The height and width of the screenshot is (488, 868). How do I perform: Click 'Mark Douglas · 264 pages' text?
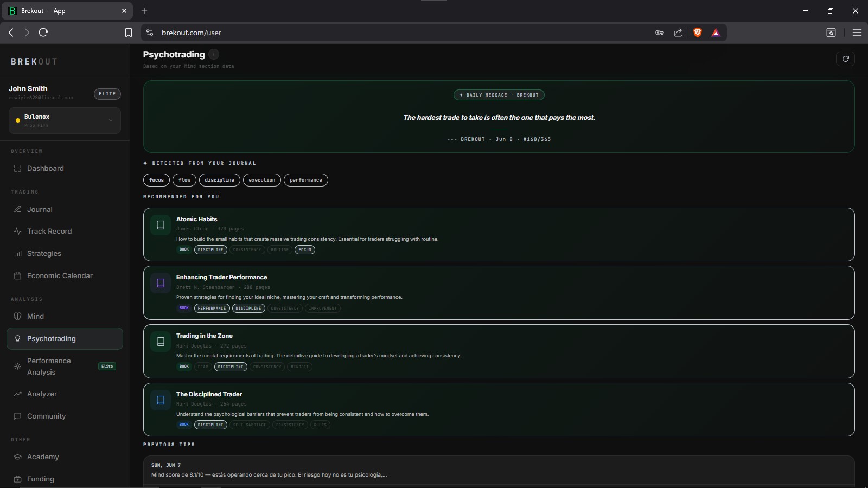coord(211,404)
